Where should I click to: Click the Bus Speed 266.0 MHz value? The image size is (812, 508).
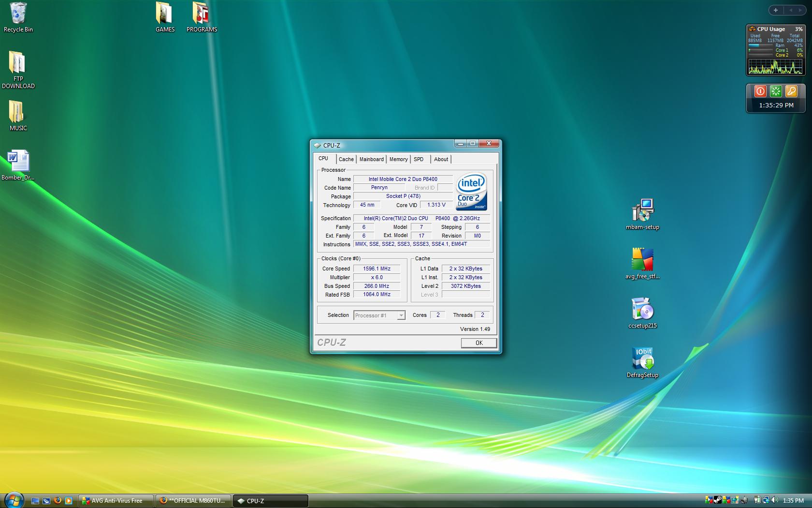tap(377, 286)
